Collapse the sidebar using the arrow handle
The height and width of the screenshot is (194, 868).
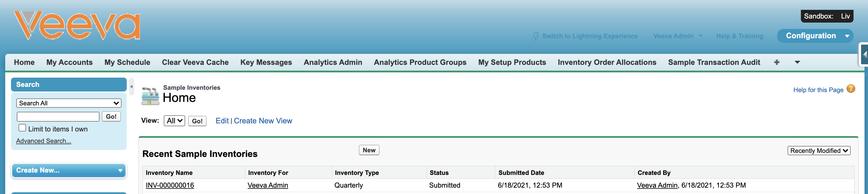coord(131,87)
